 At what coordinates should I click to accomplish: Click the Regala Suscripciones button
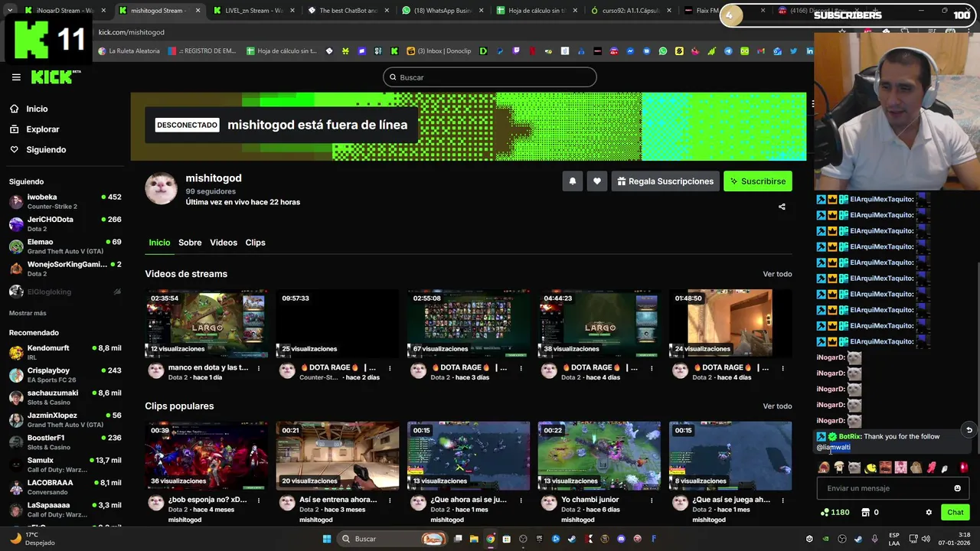665,181
